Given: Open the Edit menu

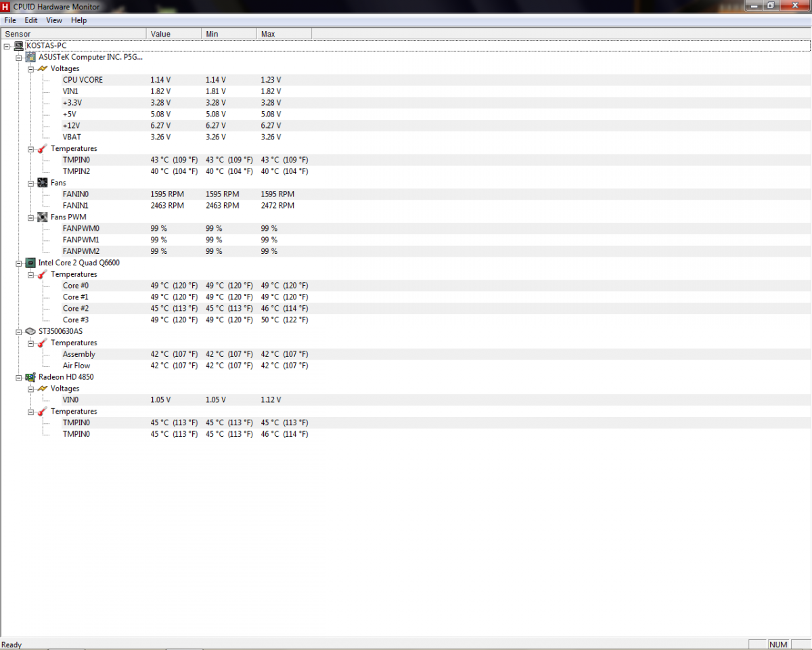Looking at the screenshot, I should 31,20.
